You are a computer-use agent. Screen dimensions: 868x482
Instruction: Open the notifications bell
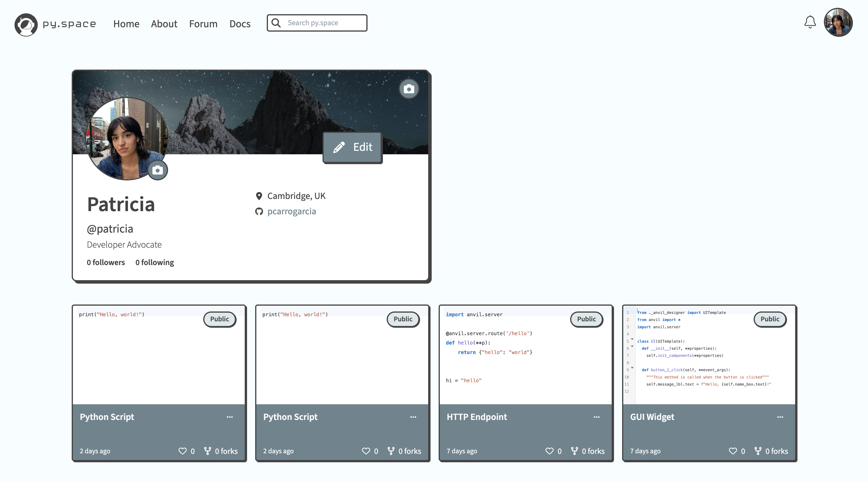pyautogui.click(x=810, y=22)
